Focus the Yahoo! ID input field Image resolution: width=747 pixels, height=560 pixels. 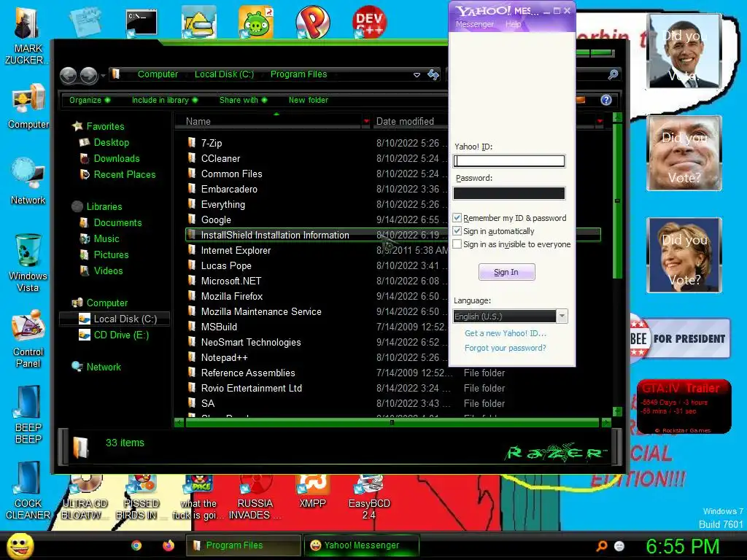click(x=508, y=161)
